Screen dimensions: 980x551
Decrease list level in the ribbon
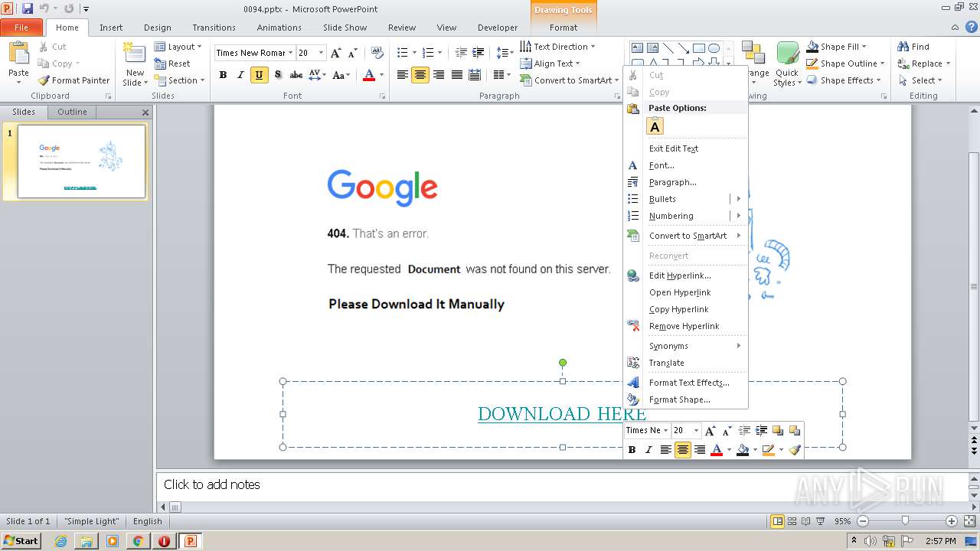tap(461, 53)
